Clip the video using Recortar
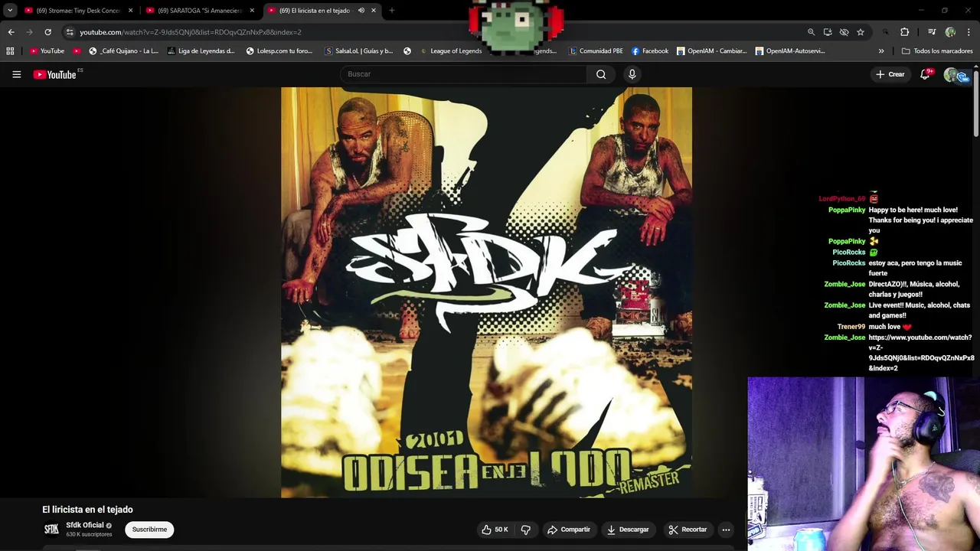This screenshot has height=551, width=980. [x=688, y=530]
